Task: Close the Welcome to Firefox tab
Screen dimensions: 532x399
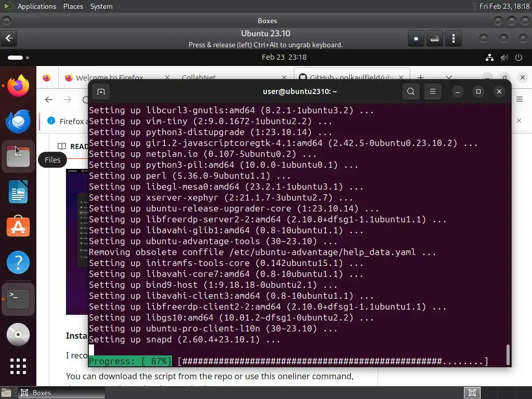Action: click(x=167, y=77)
